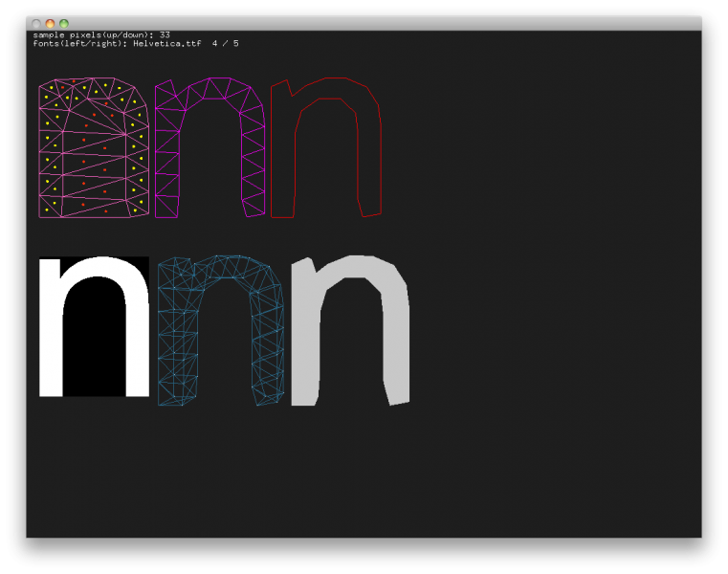Click the solid light gray letter n

[x=350, y=331]
